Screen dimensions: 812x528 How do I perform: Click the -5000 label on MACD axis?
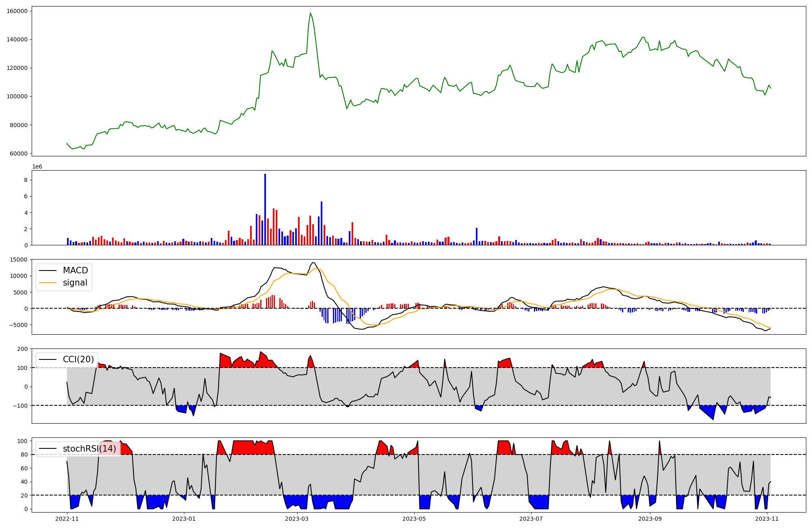click(x=19, y=325)
